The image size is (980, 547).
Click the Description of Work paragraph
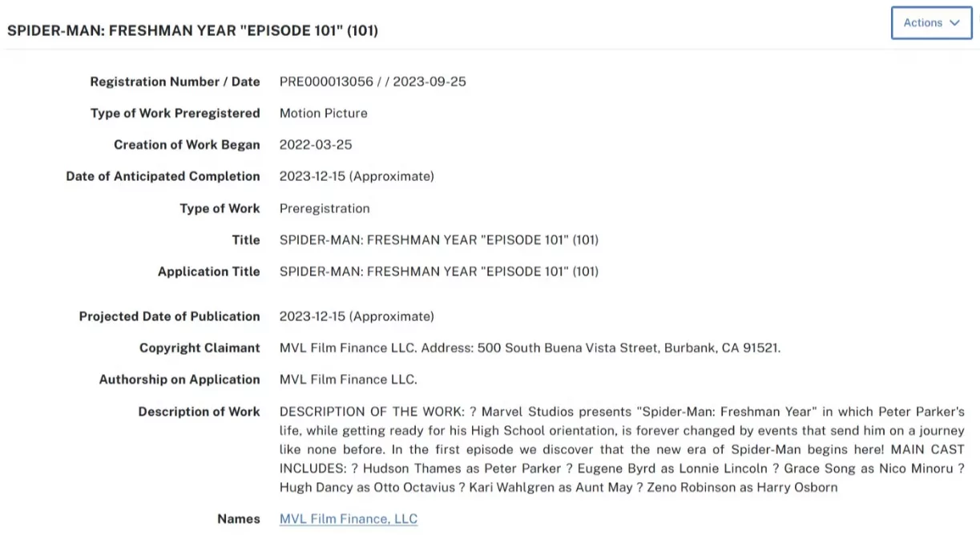[x=622, y=449]
